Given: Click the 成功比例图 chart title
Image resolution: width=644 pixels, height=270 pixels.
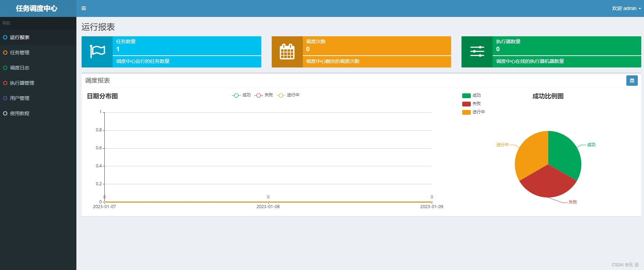Looking at the screenshot, I should (548, 96).
